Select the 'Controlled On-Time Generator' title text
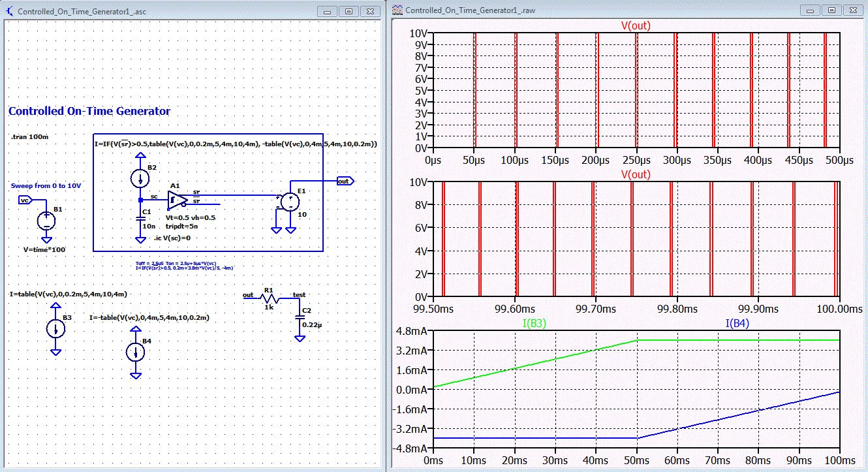This screenshot has height=472, width=868. (89, 112)
